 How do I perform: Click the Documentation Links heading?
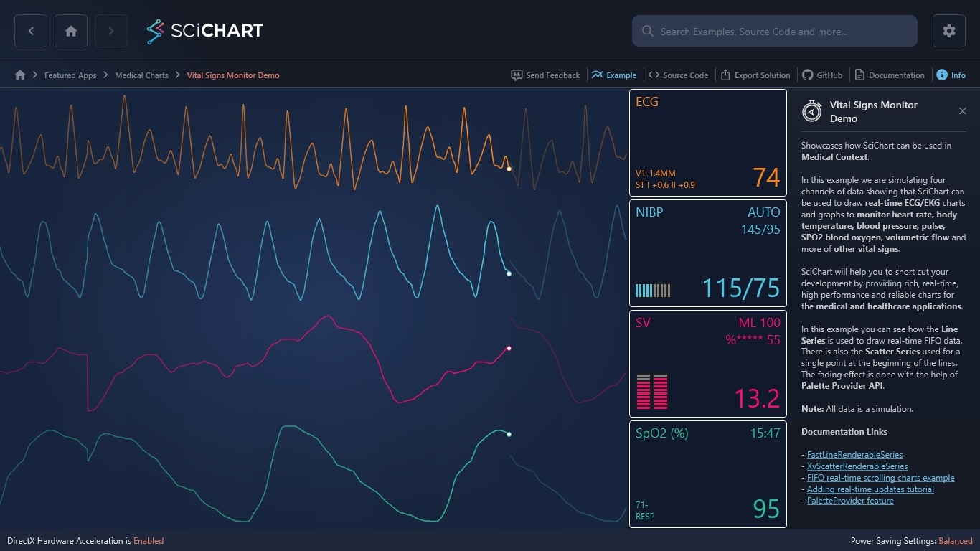pyautogui.click(x=844, y=432)
